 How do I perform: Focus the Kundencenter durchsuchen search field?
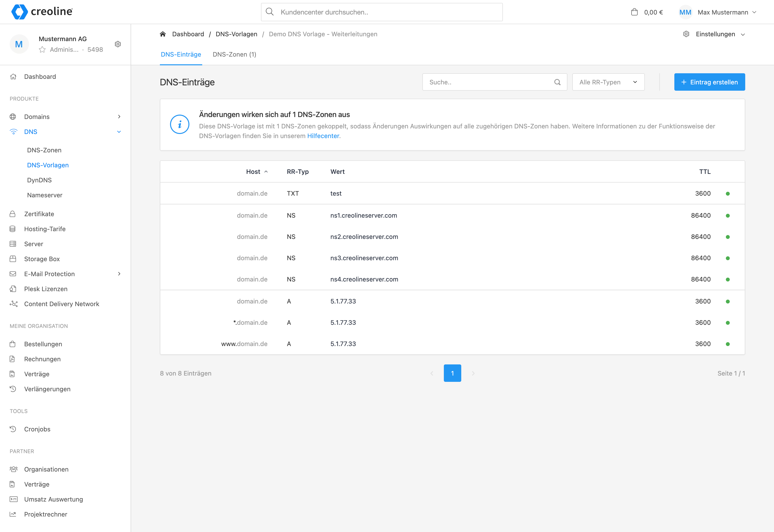click(x=382, y=12)
